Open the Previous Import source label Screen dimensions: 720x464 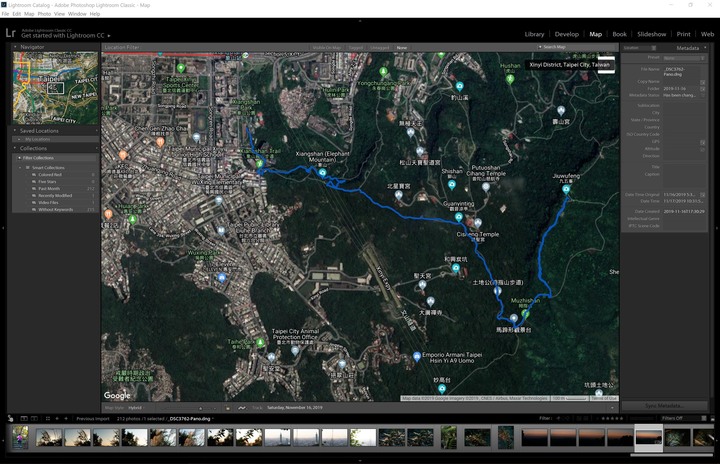(93, 419)
